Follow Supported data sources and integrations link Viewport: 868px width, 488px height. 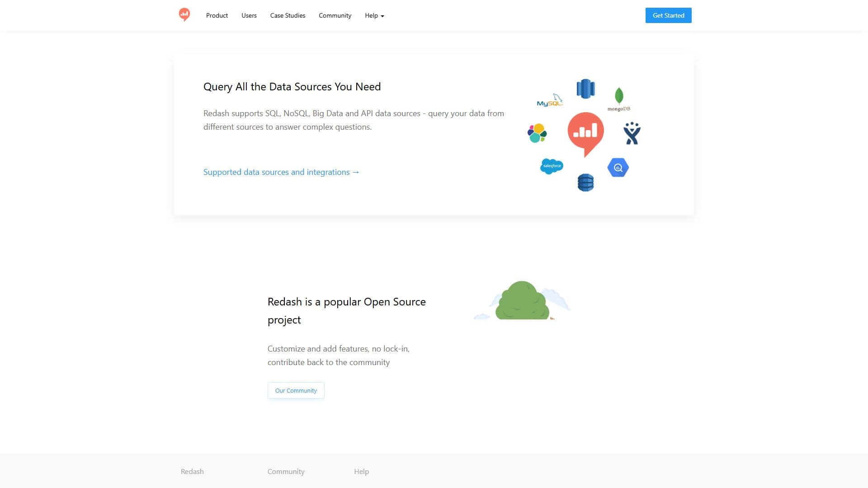[x=281, y=172]
